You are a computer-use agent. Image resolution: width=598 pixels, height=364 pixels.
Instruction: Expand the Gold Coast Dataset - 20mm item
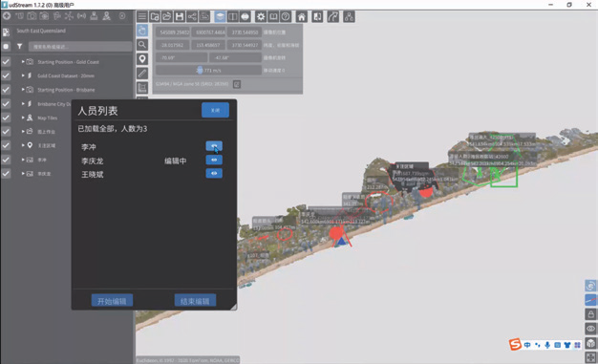23,75
